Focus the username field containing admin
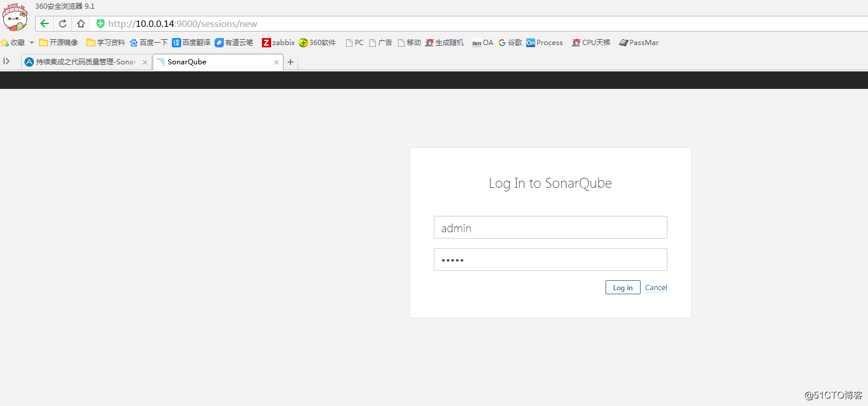 [550, 228]
